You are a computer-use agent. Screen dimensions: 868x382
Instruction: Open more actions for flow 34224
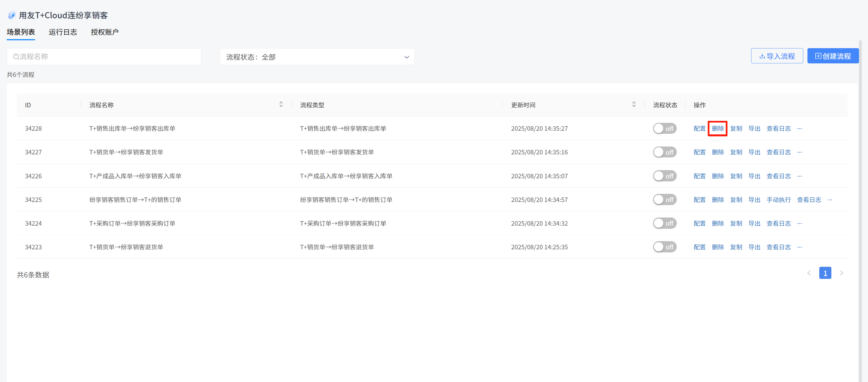pos(800,223)
